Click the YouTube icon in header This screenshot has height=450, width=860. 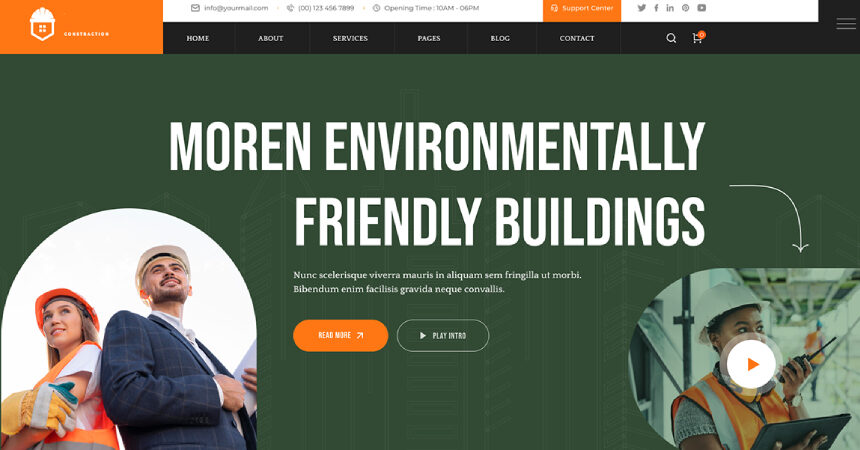tap(701, 8)
